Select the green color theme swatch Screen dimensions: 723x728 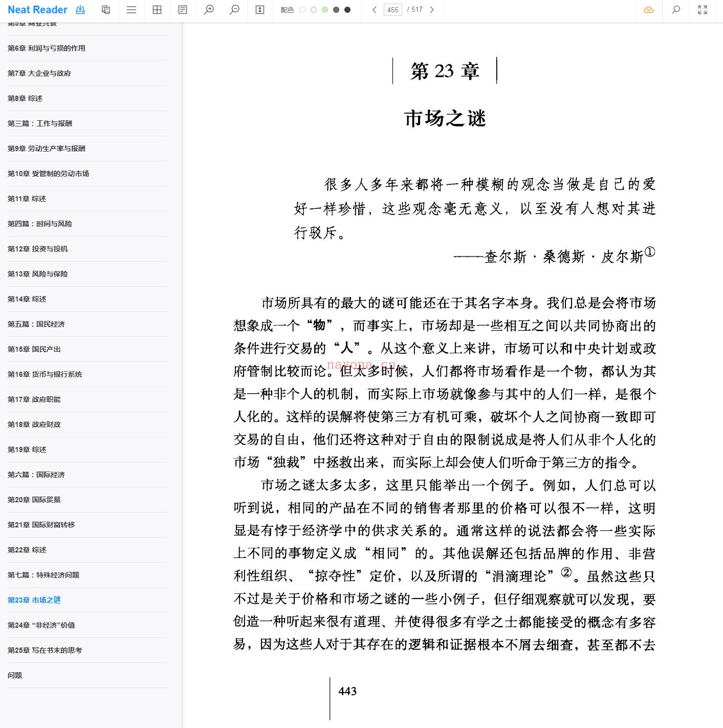pyautogui.click(x=325, y=10)
